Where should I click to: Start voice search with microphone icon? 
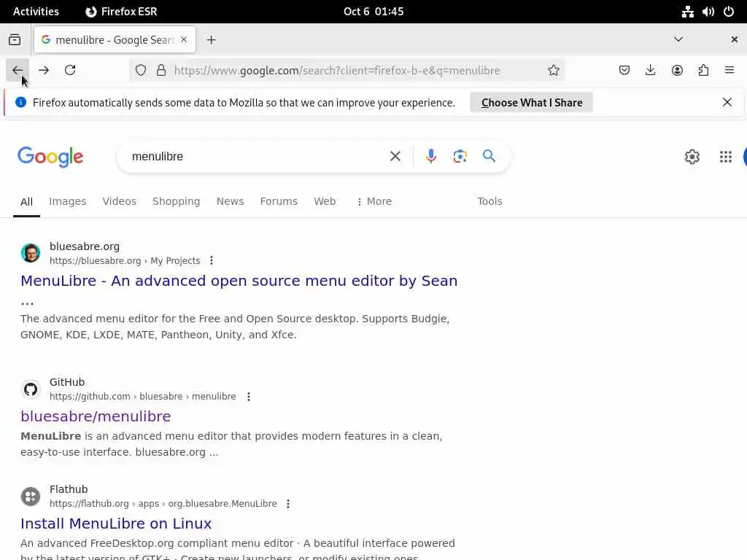coord(430,156)
